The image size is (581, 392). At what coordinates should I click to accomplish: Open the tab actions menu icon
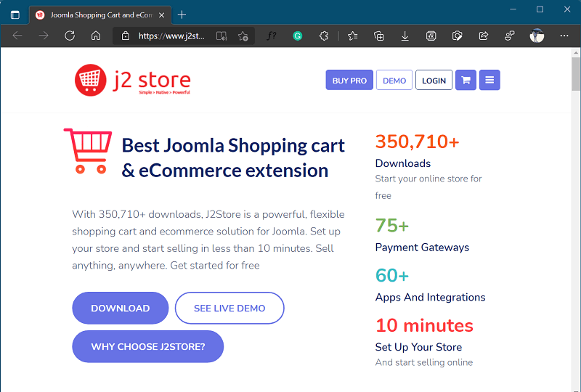15,15
